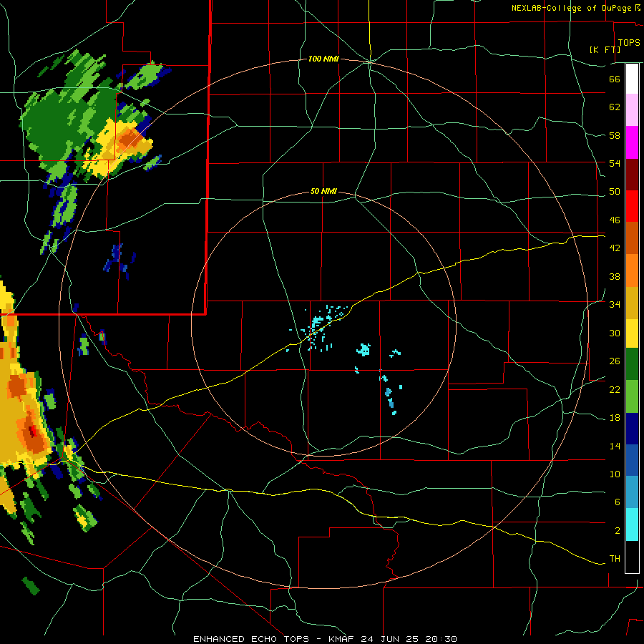Pick the navy blue legend swatch
Viewport: 644px width, 644px height.
coord(632,429)
